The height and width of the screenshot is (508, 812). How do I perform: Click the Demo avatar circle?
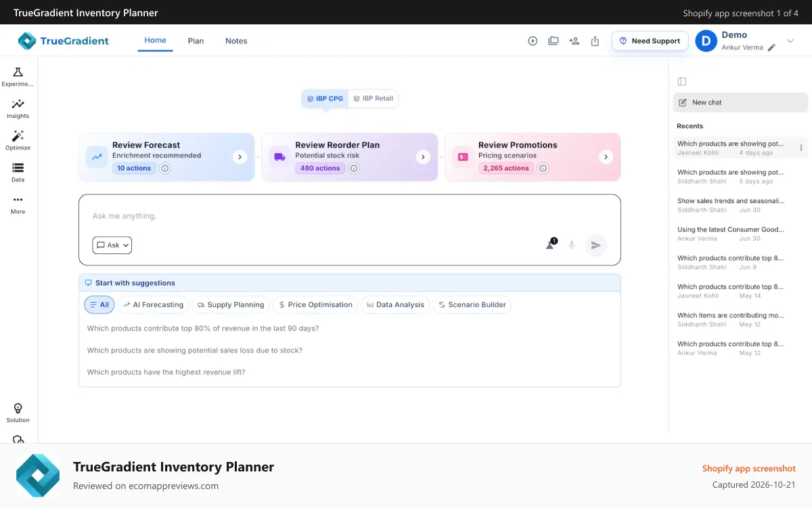[x=706, y=41]
